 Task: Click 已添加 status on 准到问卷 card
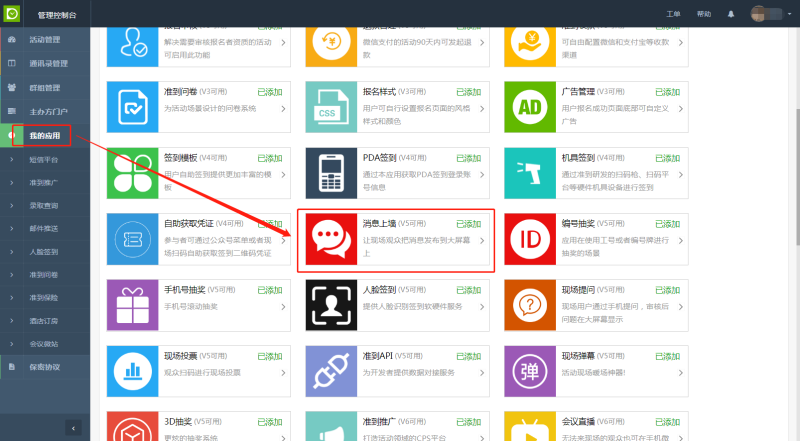pos(270,91)
